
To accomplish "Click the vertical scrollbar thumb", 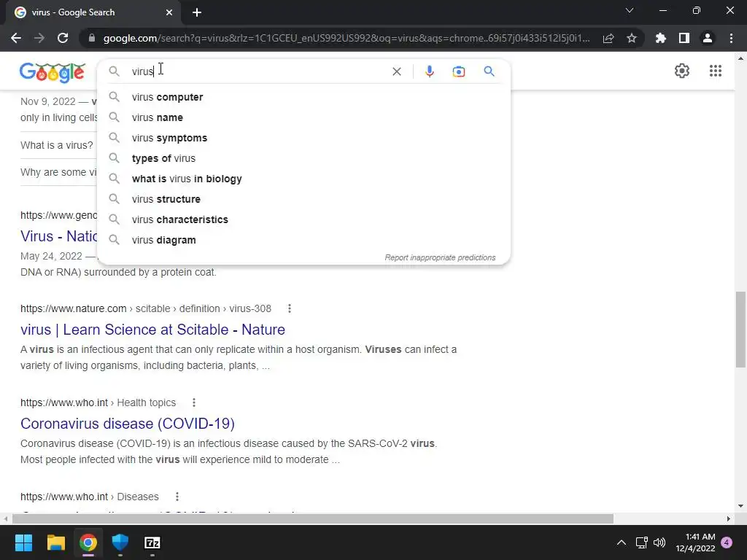I will pos(740,330).
